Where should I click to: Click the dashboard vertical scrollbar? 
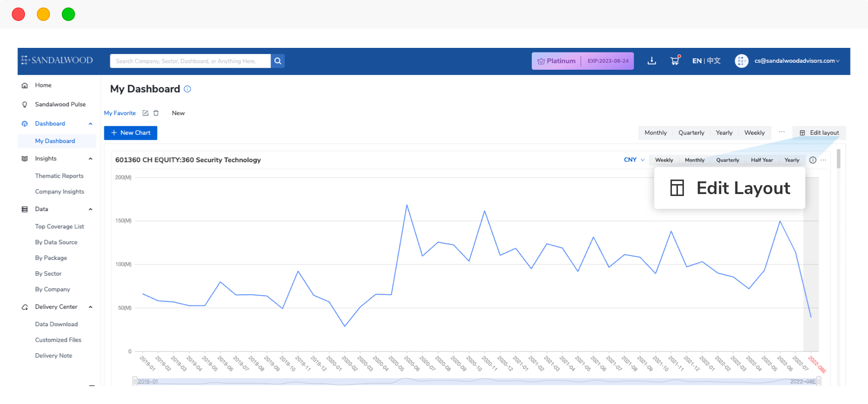[839, 159]
